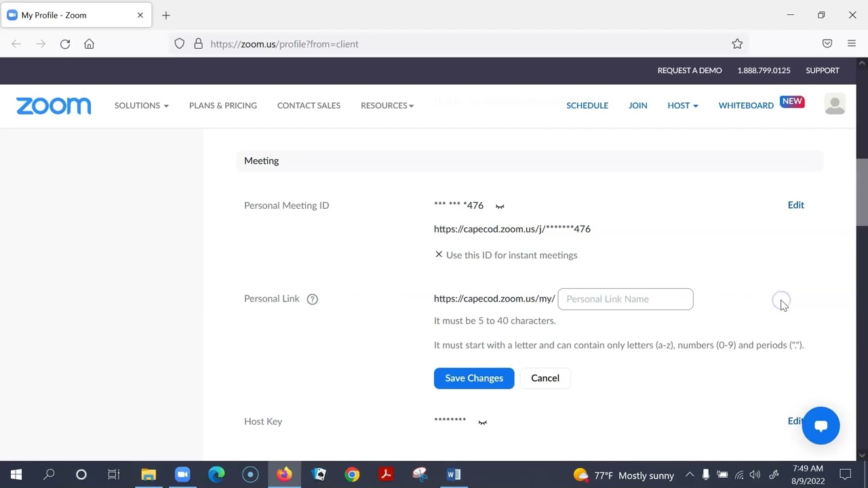
Task: Click Save Changes button
Action: [x=474, y=378]
